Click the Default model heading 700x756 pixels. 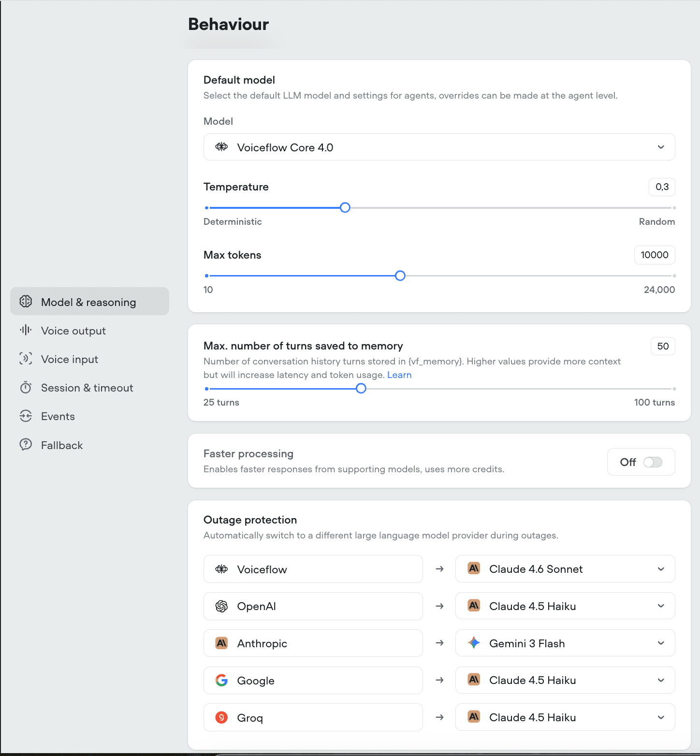click(x=239, y=80)
